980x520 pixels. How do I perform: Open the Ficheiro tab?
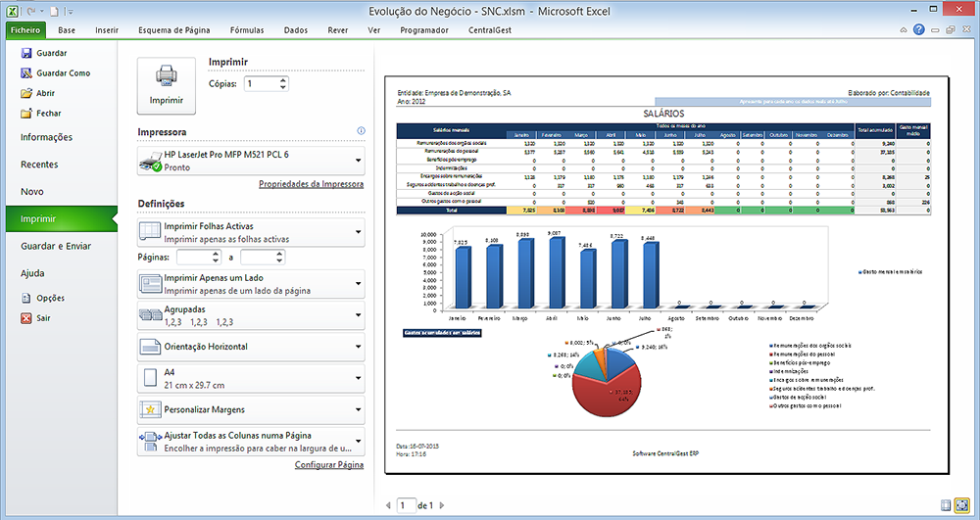[25, 30]
